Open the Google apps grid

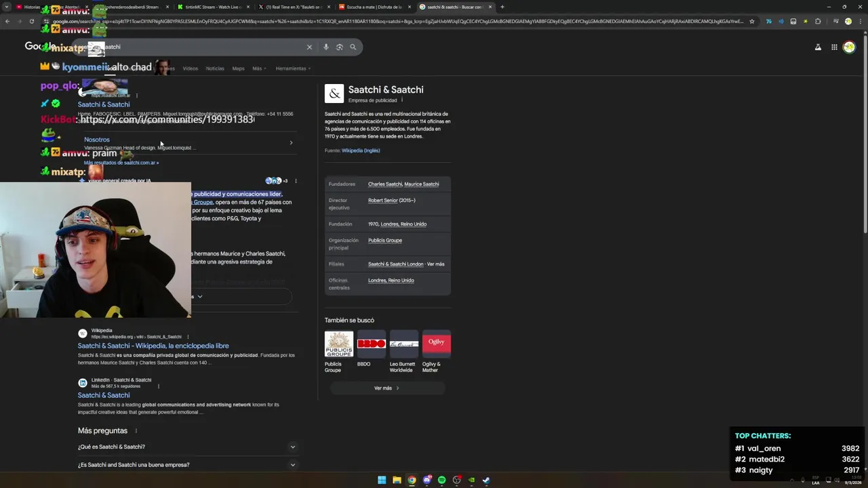click(x=834, y=47)
